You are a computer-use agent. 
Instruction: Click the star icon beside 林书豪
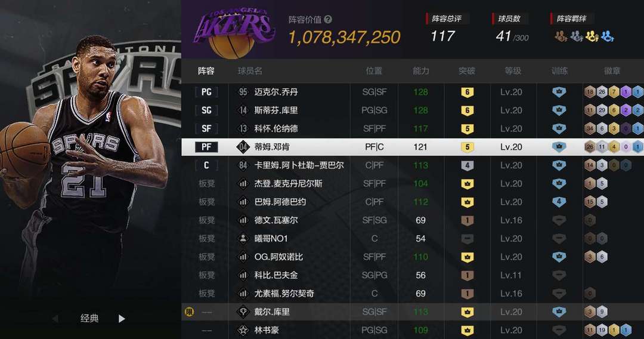coord(243,330)
